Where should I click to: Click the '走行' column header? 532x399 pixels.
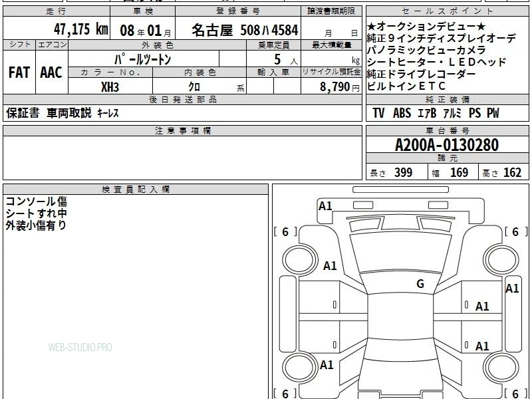(57, 11)
